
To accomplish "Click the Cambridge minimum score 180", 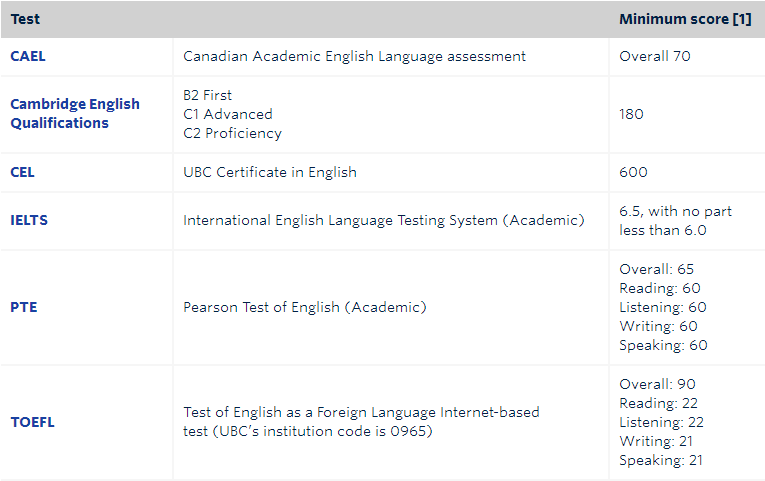I will (x=632, y=114).
